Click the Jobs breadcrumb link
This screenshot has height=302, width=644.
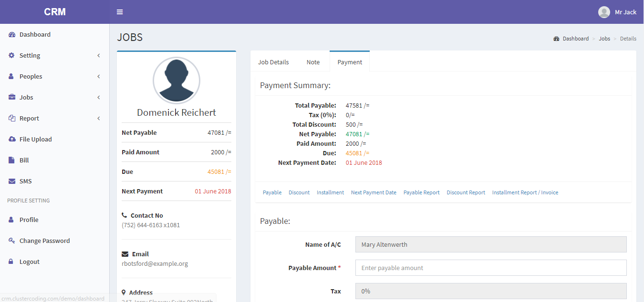[604, 39]
